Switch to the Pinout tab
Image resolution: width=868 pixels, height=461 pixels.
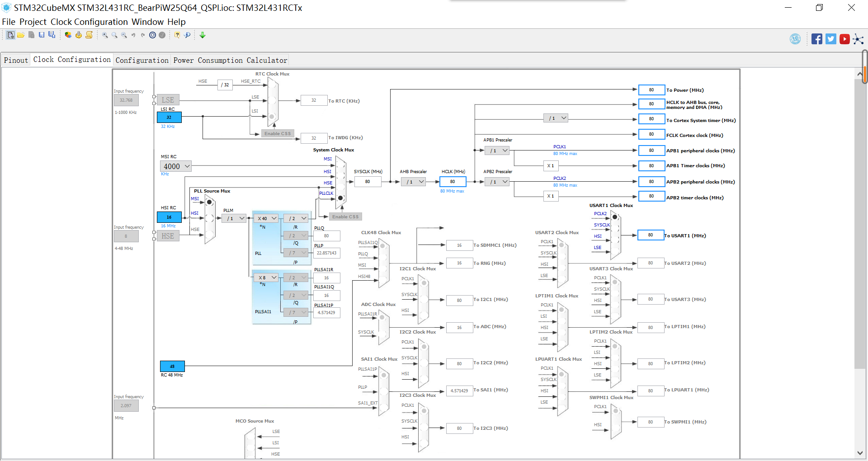click(x=16, y=60)
